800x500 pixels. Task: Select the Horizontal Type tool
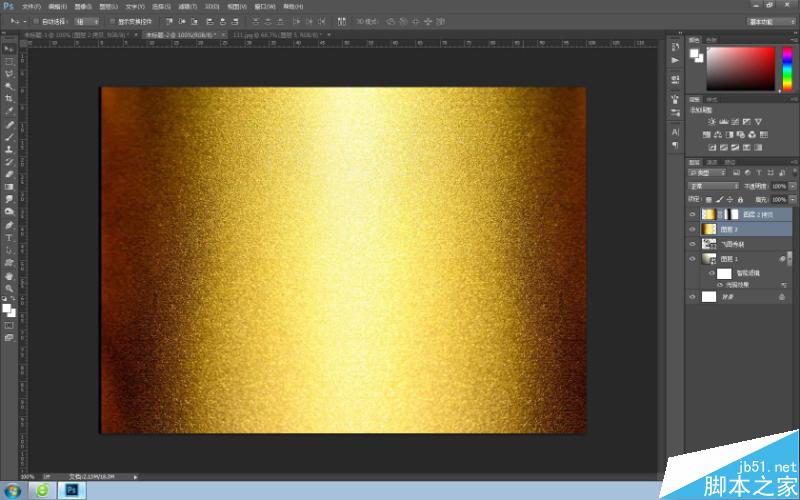pos(9,238)
